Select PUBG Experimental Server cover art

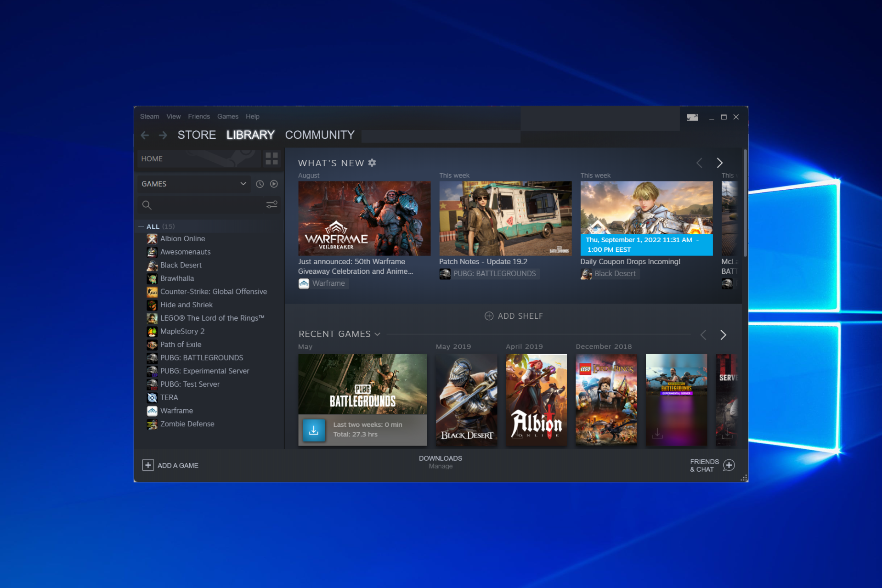[x=676, y=400]
